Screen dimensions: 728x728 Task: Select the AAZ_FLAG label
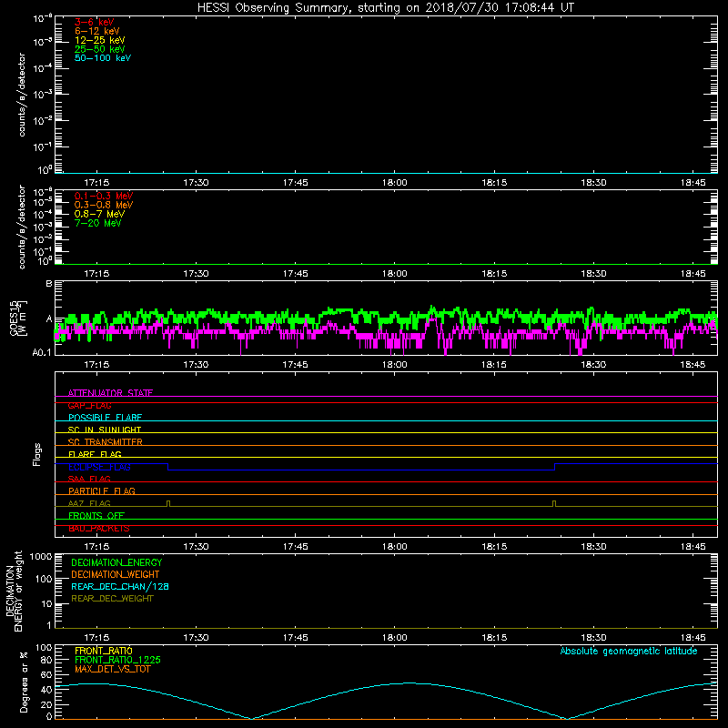[89, 503]
